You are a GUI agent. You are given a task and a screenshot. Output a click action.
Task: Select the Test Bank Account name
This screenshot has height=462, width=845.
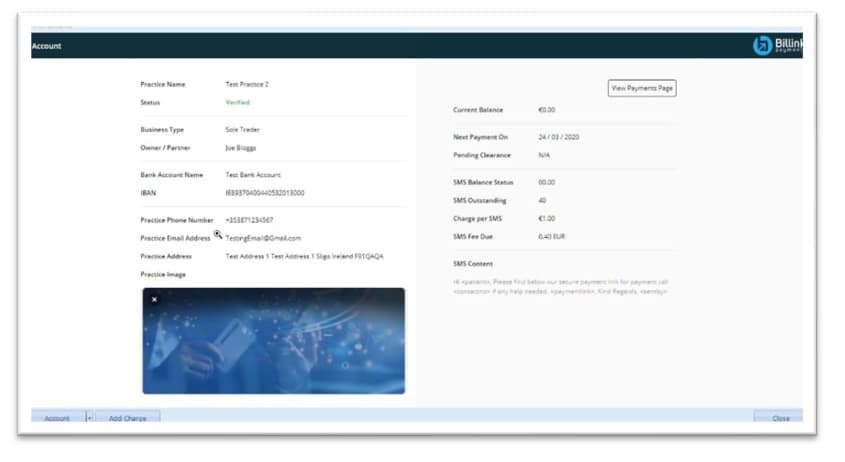click(255, 175)
